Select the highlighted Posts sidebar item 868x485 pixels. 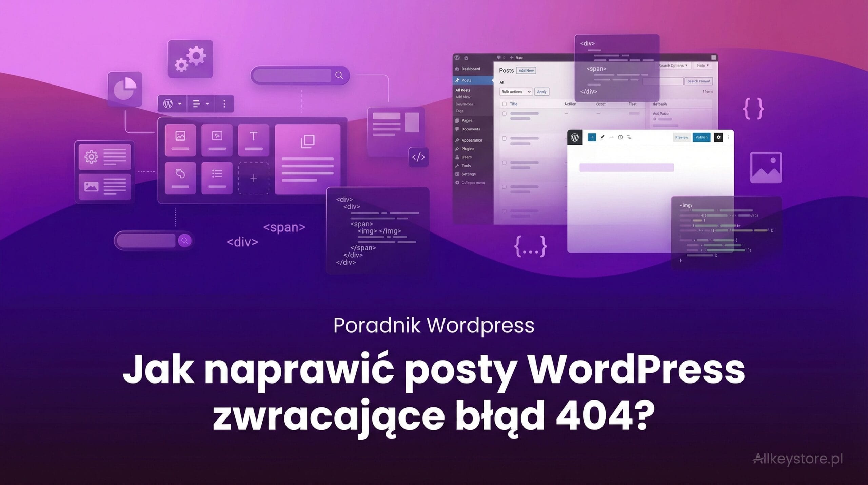pyautogui.click(x=473, y=80)
